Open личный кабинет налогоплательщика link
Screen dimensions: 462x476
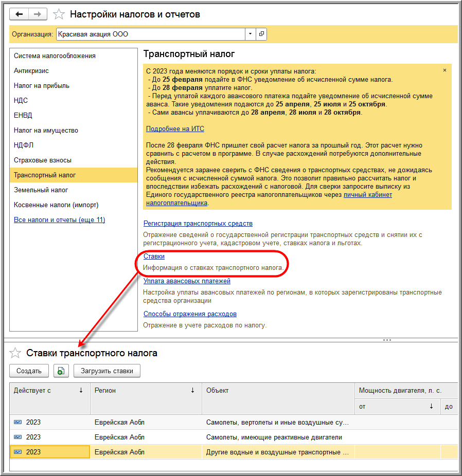point(367,195)
